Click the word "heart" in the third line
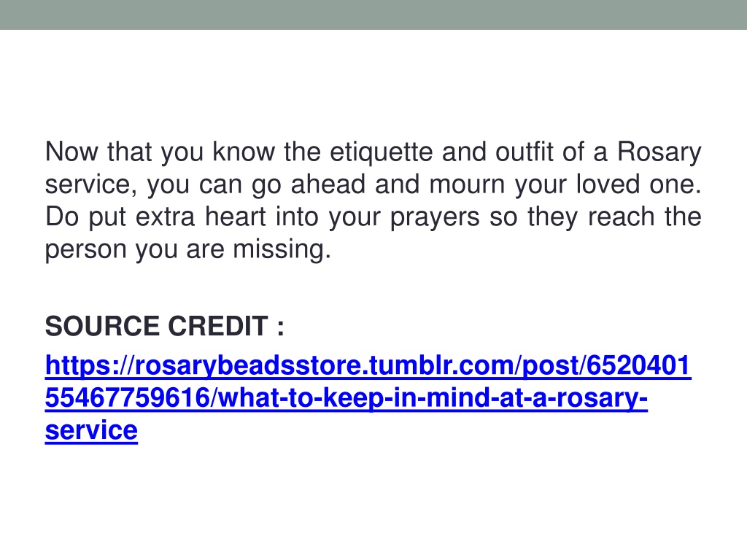The image size is (747, 560). [x=236, y=217]
